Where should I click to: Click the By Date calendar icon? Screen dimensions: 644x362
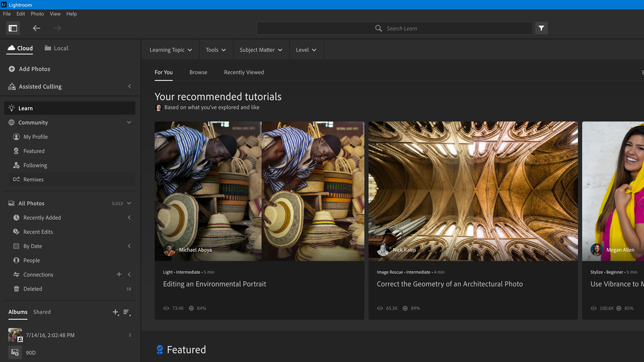16,246
